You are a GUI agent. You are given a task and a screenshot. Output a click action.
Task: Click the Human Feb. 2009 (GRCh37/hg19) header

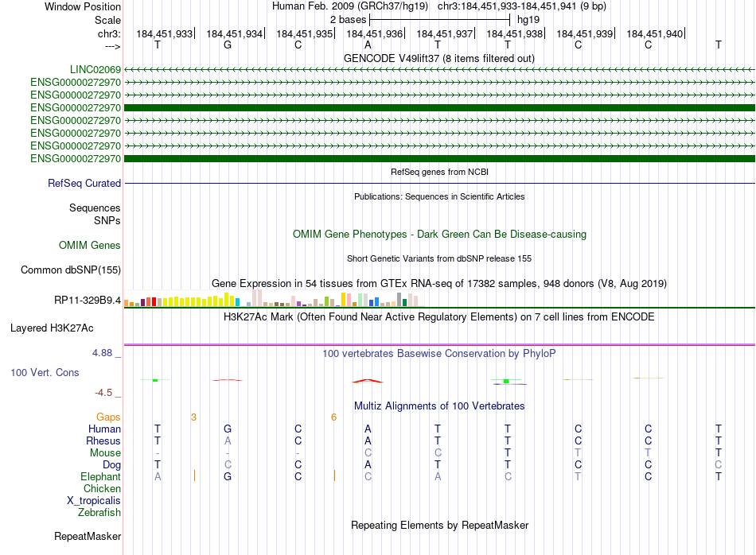(x=350, y=6)
